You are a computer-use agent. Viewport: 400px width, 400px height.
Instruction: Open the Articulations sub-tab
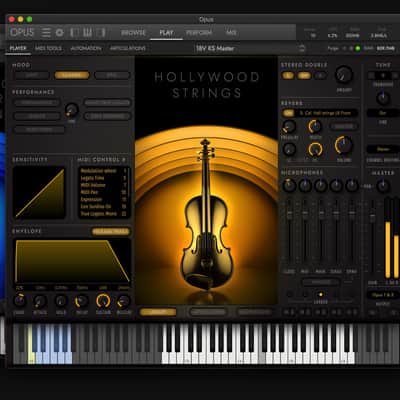coord(128,48)
